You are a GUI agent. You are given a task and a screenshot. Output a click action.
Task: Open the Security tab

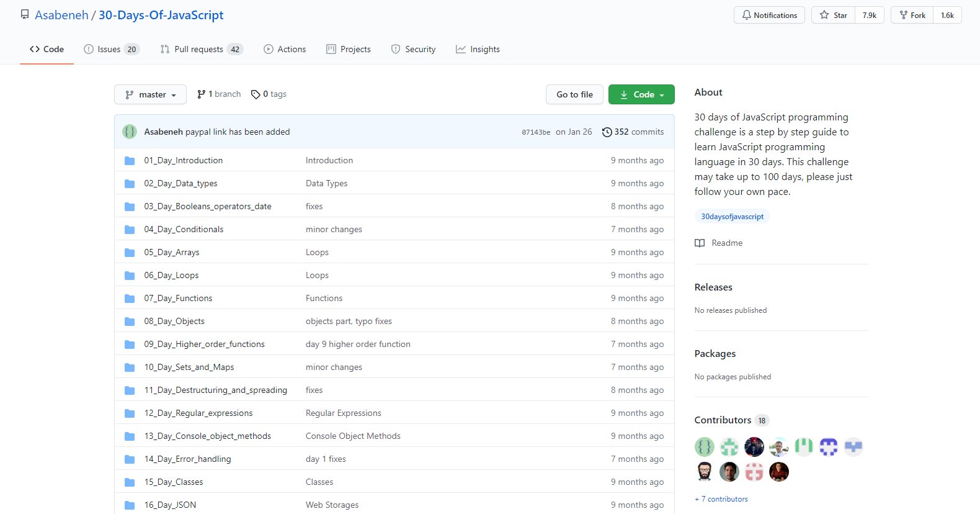(413, 49)
